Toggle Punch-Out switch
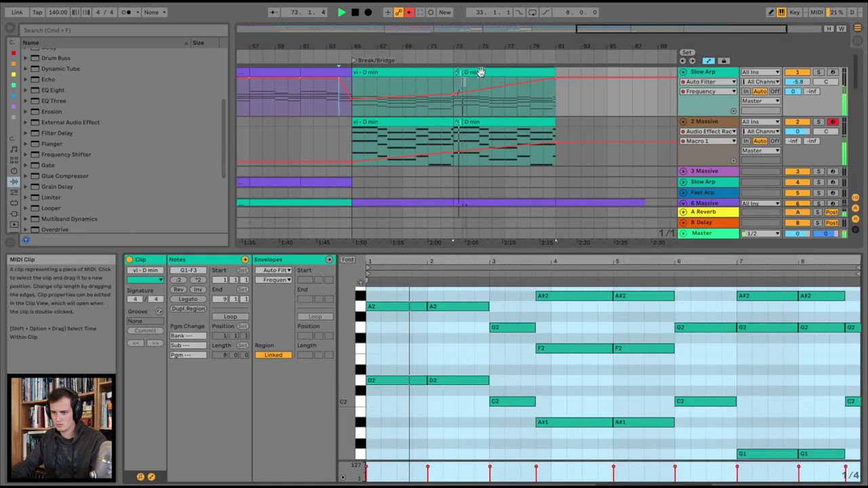 pos(545,12)
